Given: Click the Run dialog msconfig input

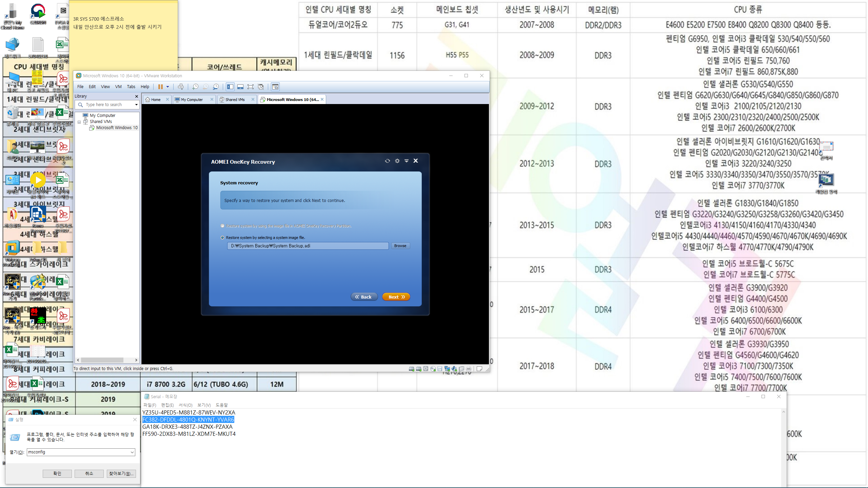Looking at the screenshot, I should point(78,452).
